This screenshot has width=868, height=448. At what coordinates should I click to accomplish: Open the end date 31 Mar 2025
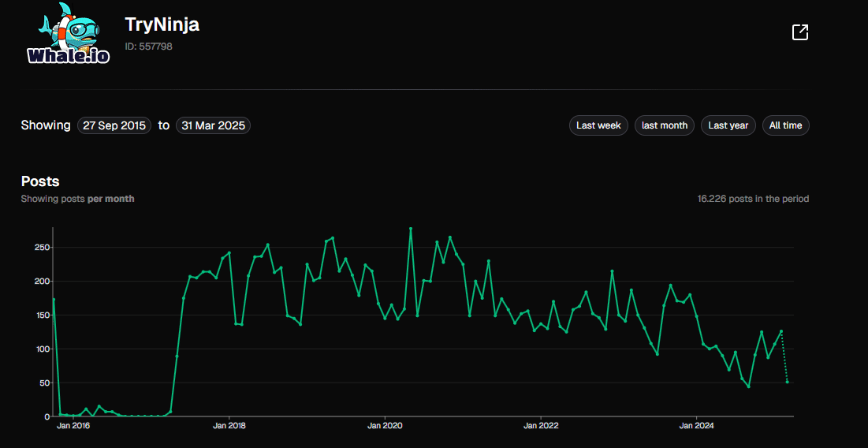click(x=213, y=125)
